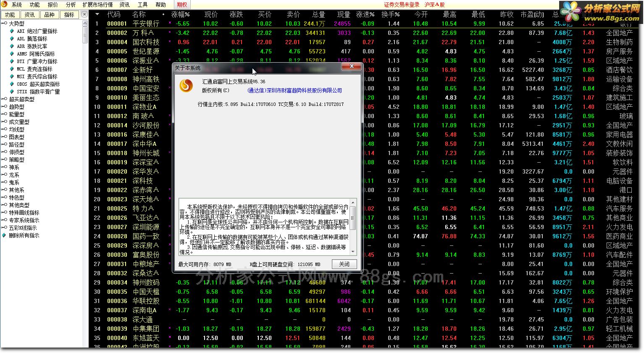Expand the 路径型 tree category
The width and height of the screenshot is (644, 353).
(4, 145)
